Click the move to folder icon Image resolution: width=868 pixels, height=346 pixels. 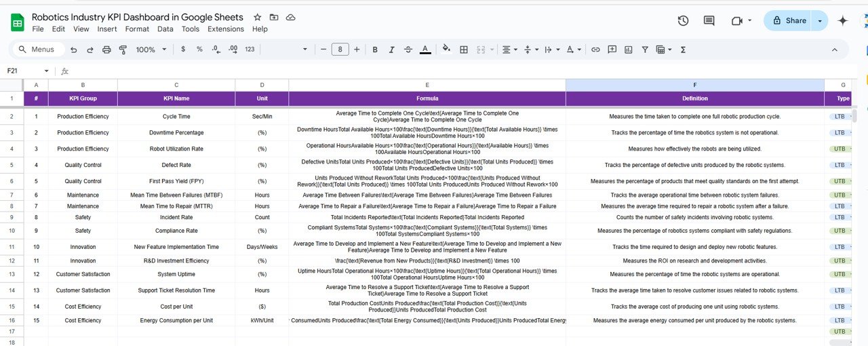pyautogui.click(x=274, y=17)
